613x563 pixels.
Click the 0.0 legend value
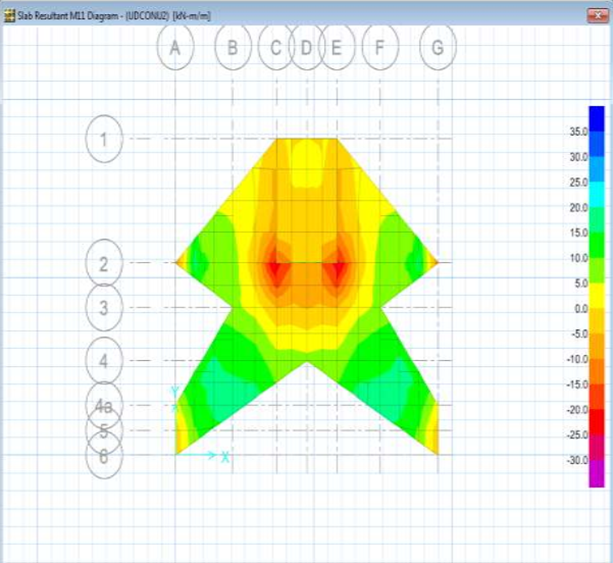point(580,308)
